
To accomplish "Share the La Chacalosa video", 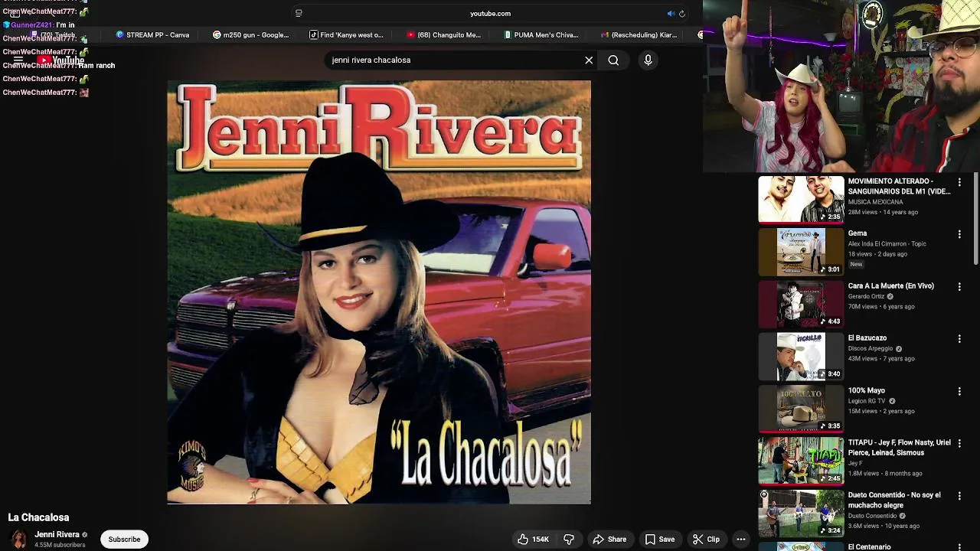I will click(x=609, y=539).
